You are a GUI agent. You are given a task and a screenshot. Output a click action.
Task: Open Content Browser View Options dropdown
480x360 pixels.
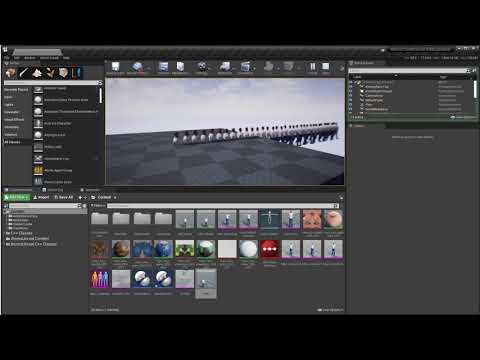330,310
